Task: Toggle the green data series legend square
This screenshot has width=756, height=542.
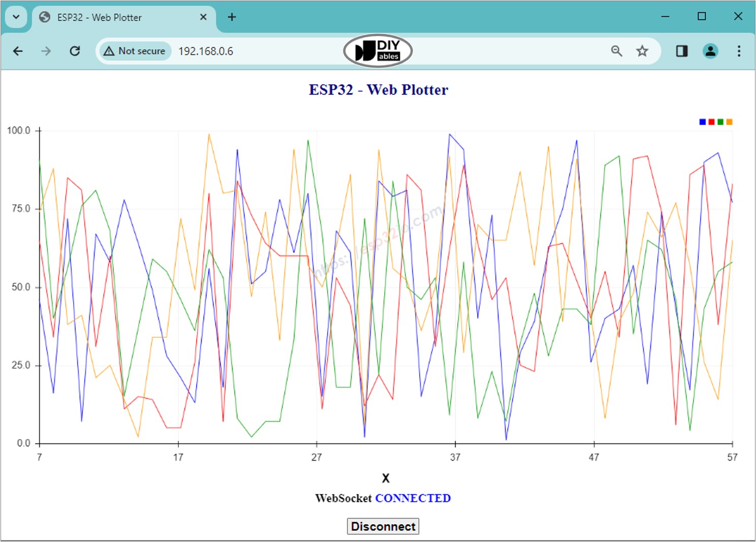Action: click(x=720, y=122)
